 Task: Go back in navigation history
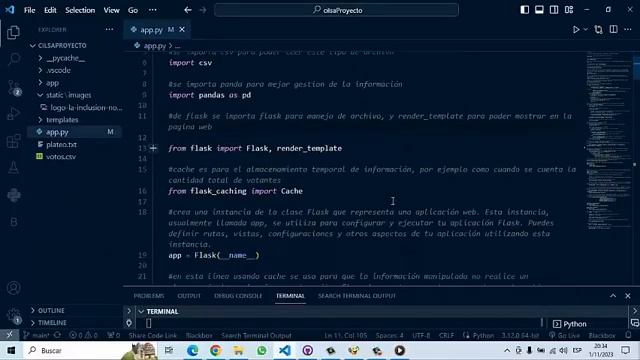(188, 10)
